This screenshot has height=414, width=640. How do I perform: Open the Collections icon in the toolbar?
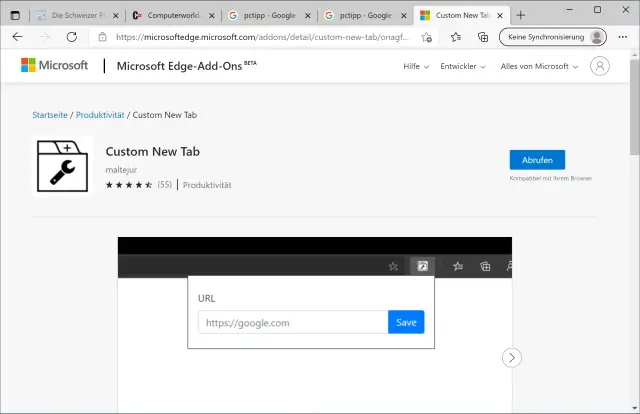483,37
